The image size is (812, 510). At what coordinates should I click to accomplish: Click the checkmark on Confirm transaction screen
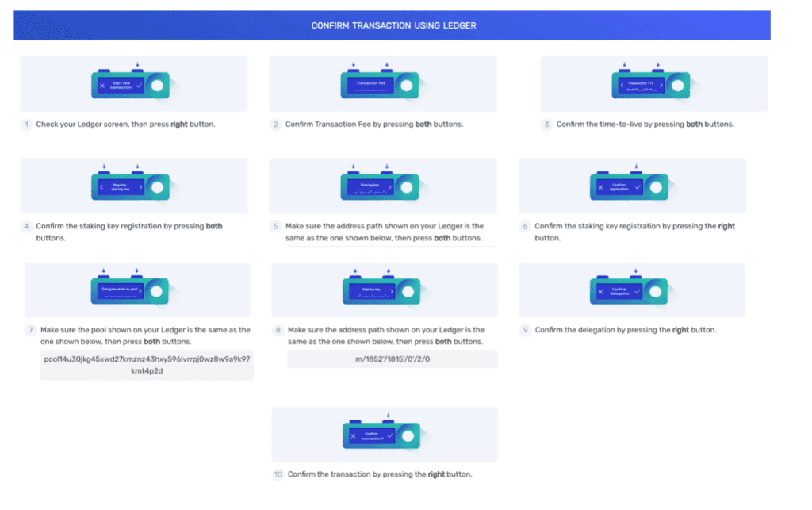tap(390, 435)
